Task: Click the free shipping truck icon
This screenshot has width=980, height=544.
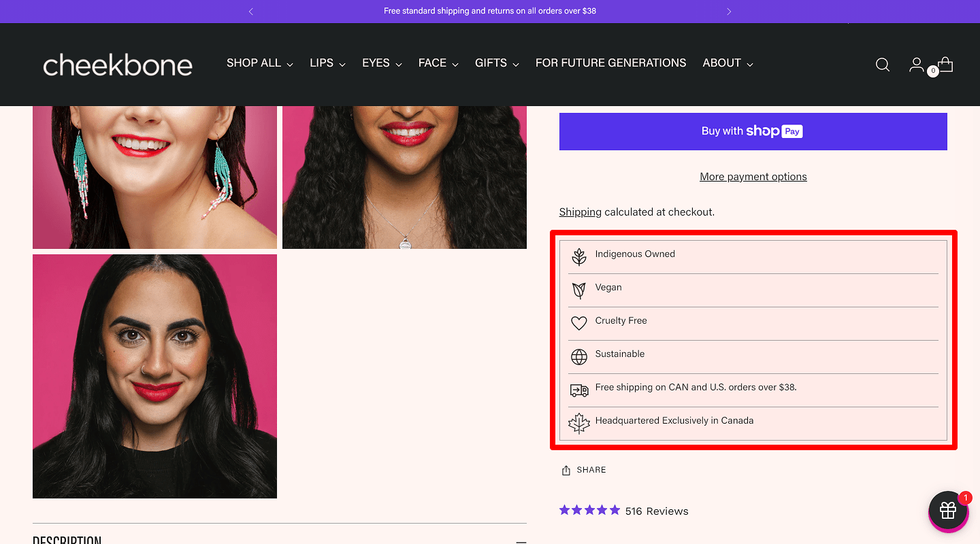Action: coord(579,390)
